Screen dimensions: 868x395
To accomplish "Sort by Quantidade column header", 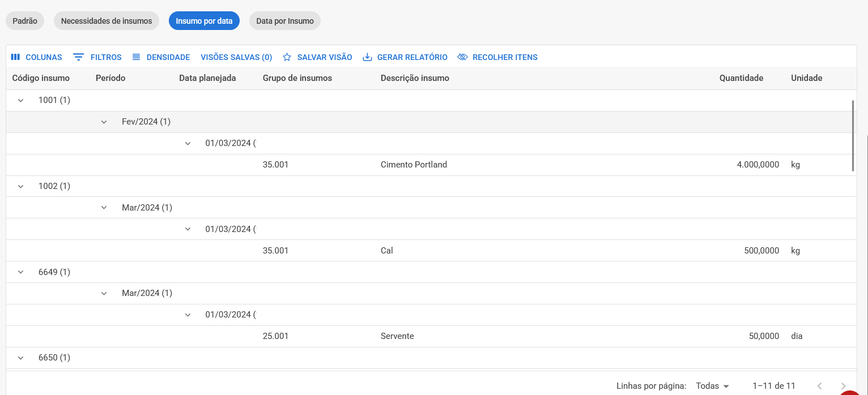I will [x=741, y=78].
